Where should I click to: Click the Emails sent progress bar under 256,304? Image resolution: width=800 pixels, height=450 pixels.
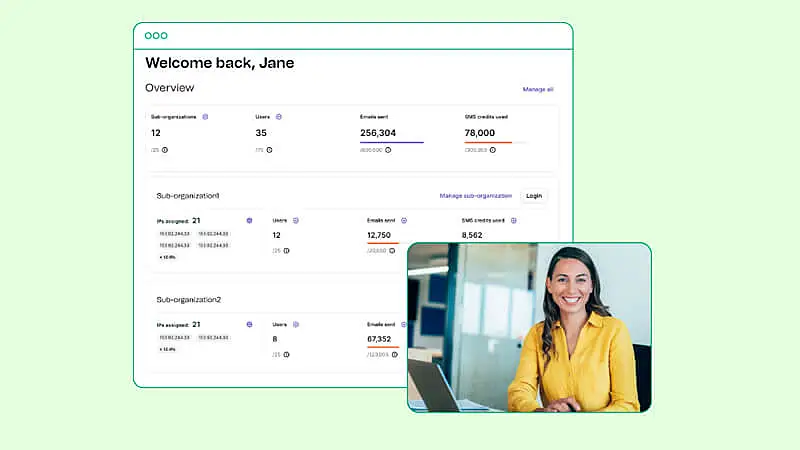[x=391, y=142]
